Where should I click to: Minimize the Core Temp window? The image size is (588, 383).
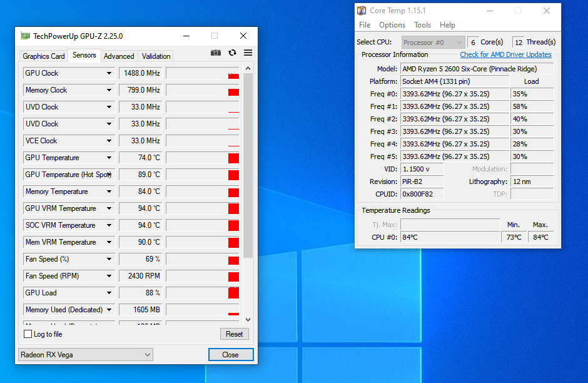click(x=489, y=11)
